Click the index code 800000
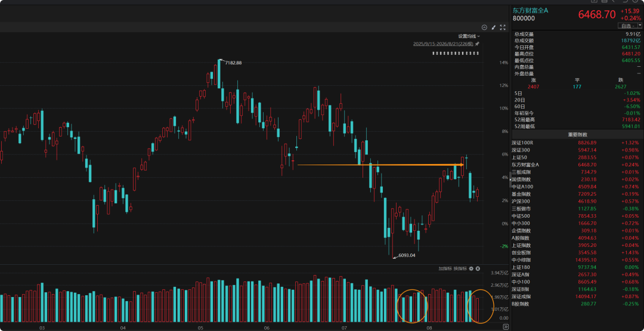 524,18
